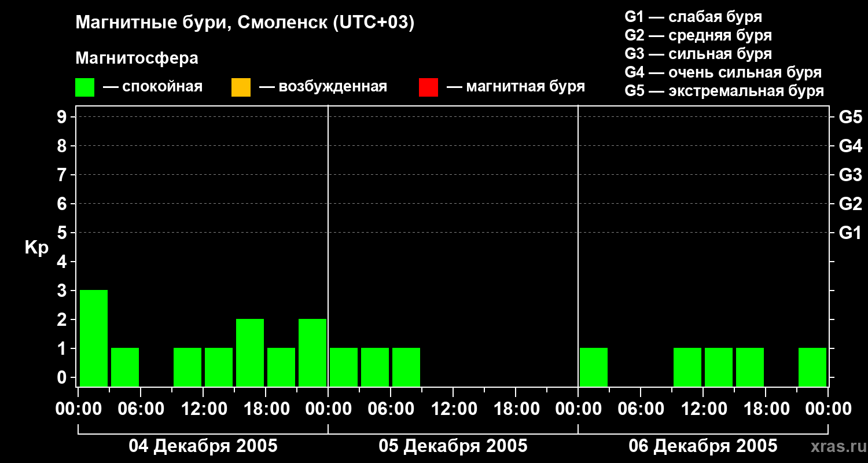Click the '— спокойная' legend label

click(153, 87)
